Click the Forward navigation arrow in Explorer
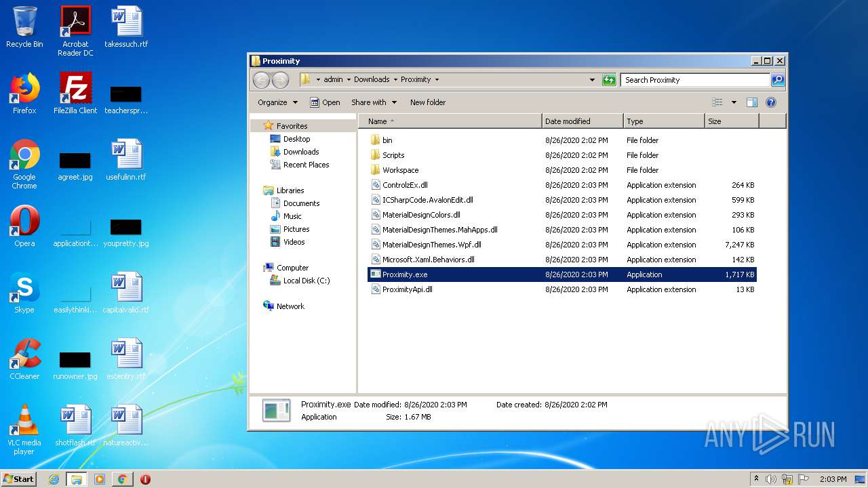 [x=280, y=80]
